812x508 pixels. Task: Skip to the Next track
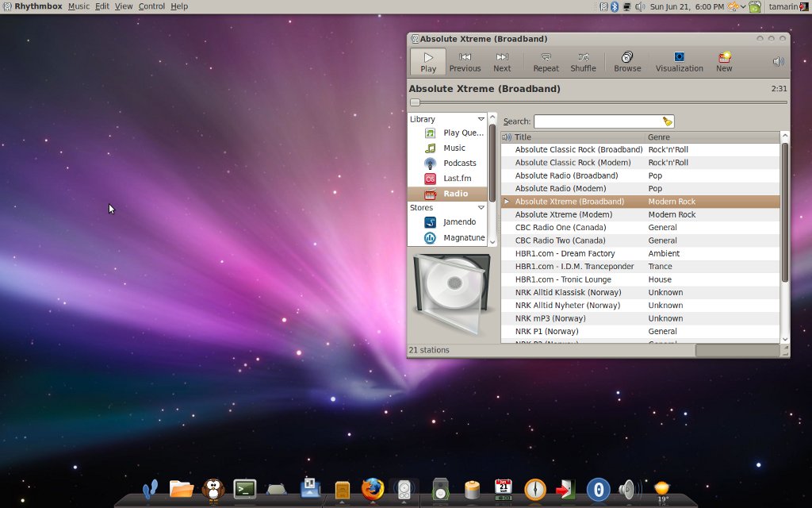point(502,62)
